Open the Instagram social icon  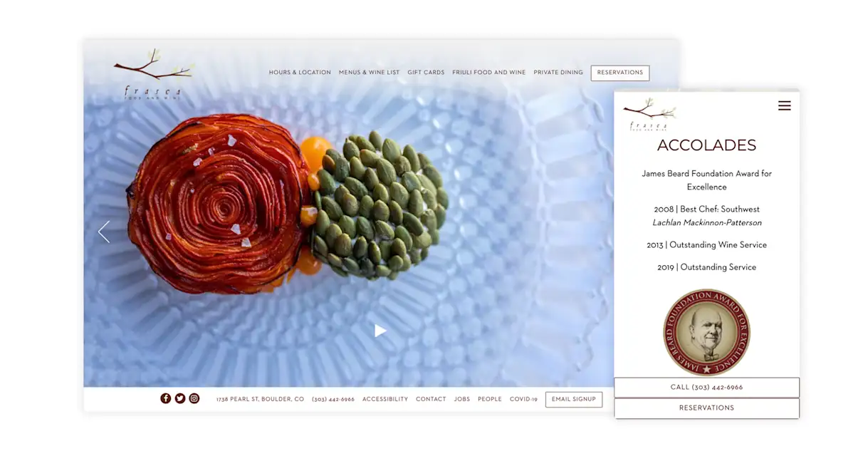[194, 398]
